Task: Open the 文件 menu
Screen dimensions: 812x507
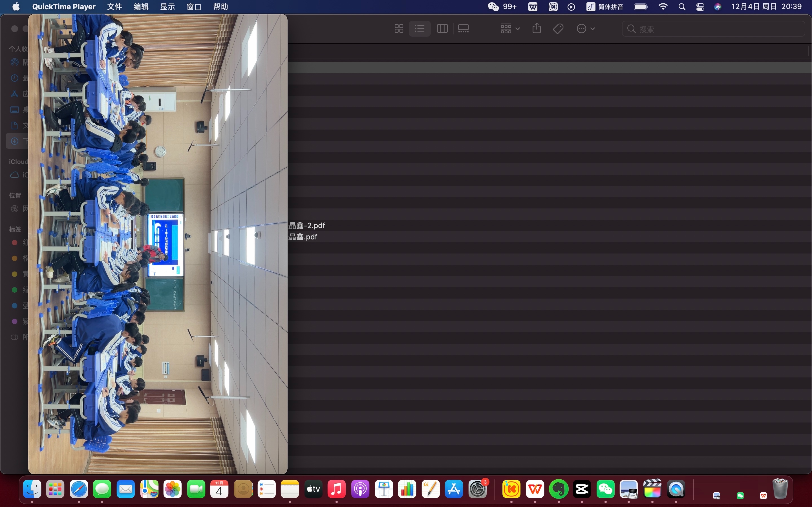Action: click(x=114, y=7)
